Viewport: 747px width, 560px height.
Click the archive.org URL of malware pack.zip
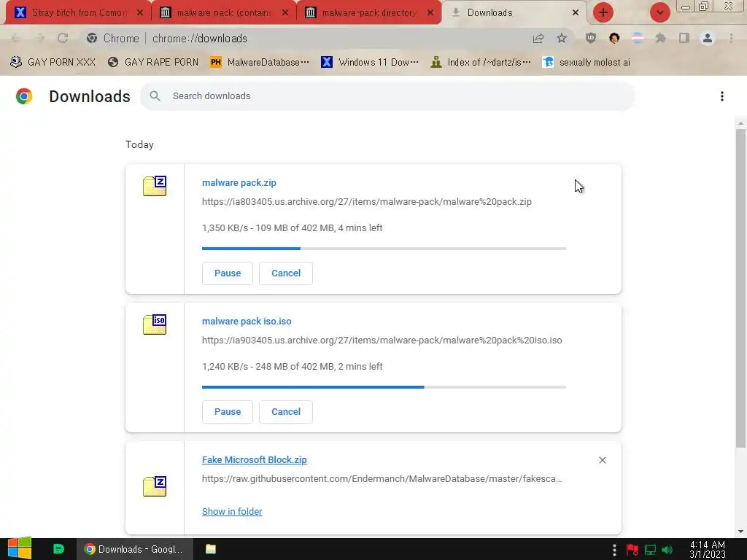click(x=367, y=202)
